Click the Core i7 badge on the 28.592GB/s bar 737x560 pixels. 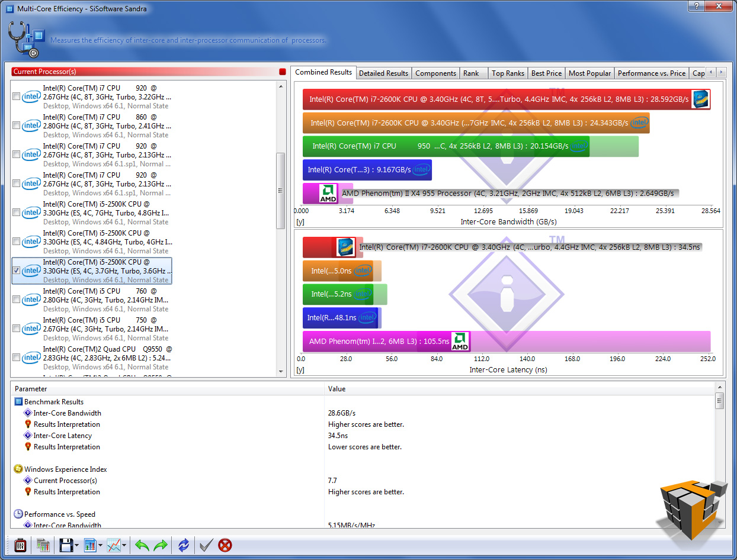700,99
